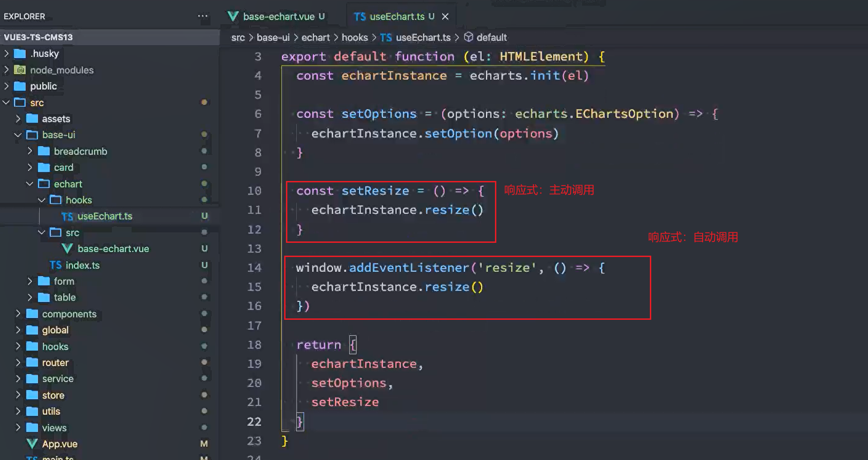Open useEchart.ts file in Explorer tree
The height and width of the screenshot is (460, 868).
110,216
